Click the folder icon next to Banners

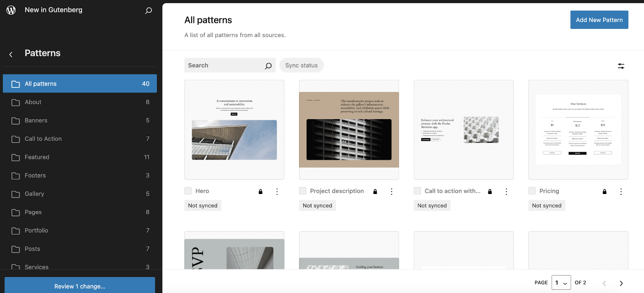(x=16, y=121)
